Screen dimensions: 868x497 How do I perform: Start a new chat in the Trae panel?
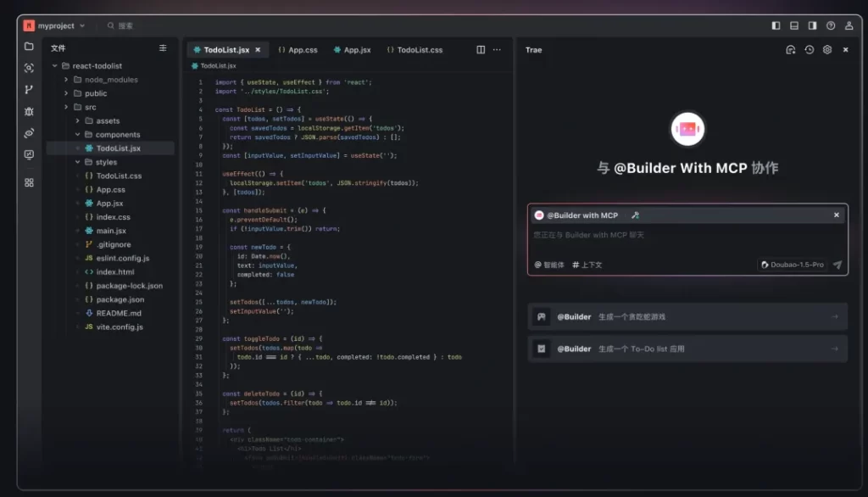pos(790,50)
